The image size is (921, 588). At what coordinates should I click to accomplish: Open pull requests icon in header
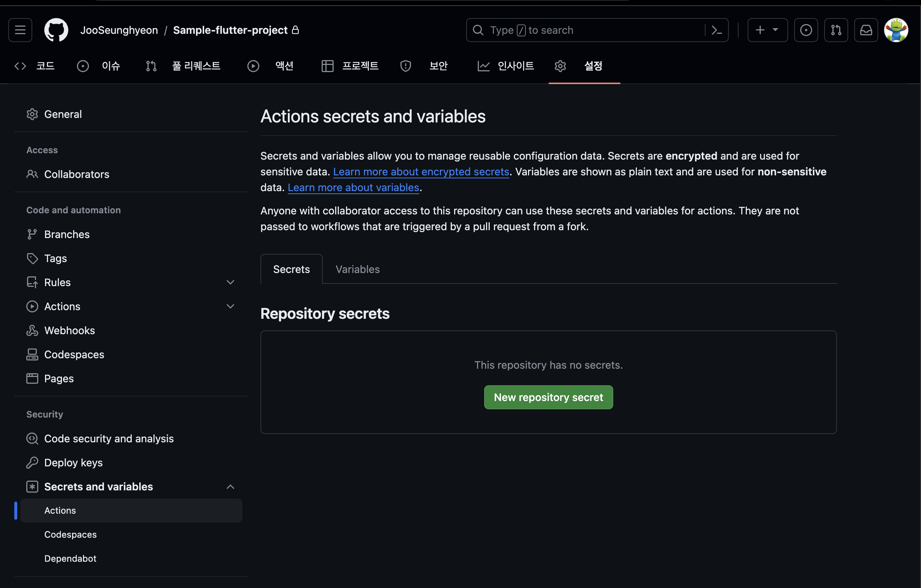click(836, 30)
